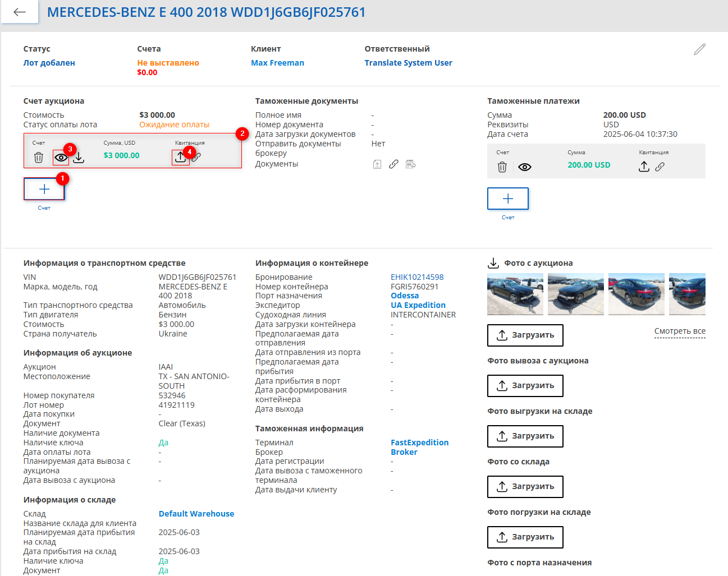728x576 pixels.
Task: Open destination port Odessa
Action: [405, 296]
